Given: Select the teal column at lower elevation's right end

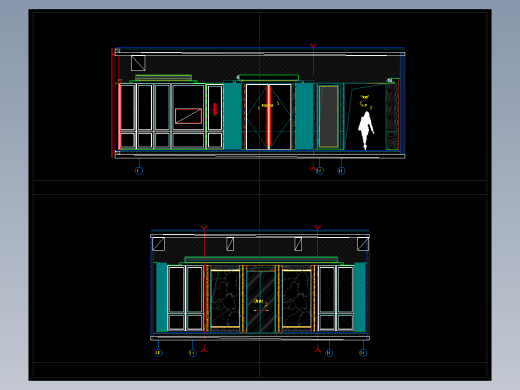Looking at the screenshot, I should click(x=360, y=297).
